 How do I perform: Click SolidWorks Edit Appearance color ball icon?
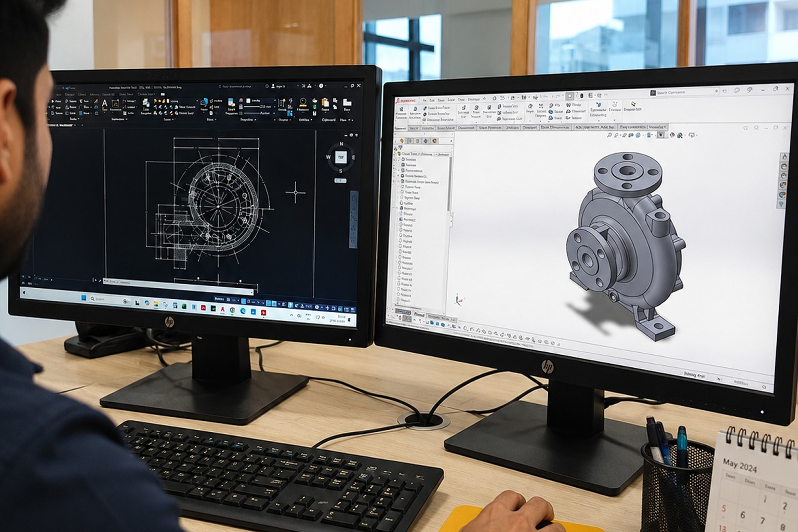coord(671,135)
